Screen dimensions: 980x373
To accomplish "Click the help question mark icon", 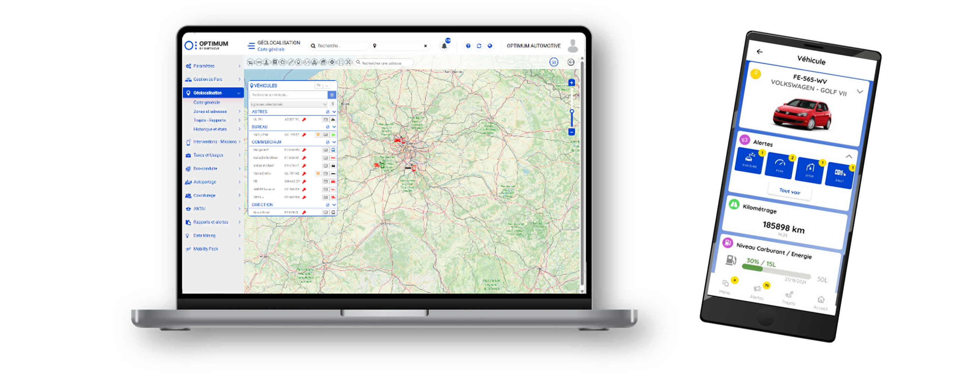I will [468, 46].
